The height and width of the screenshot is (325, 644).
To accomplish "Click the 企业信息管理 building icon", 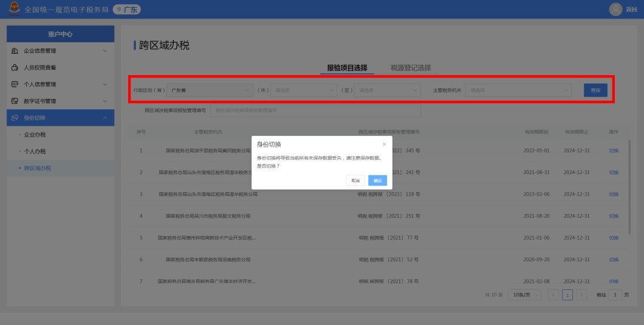I will pos(15,51).
